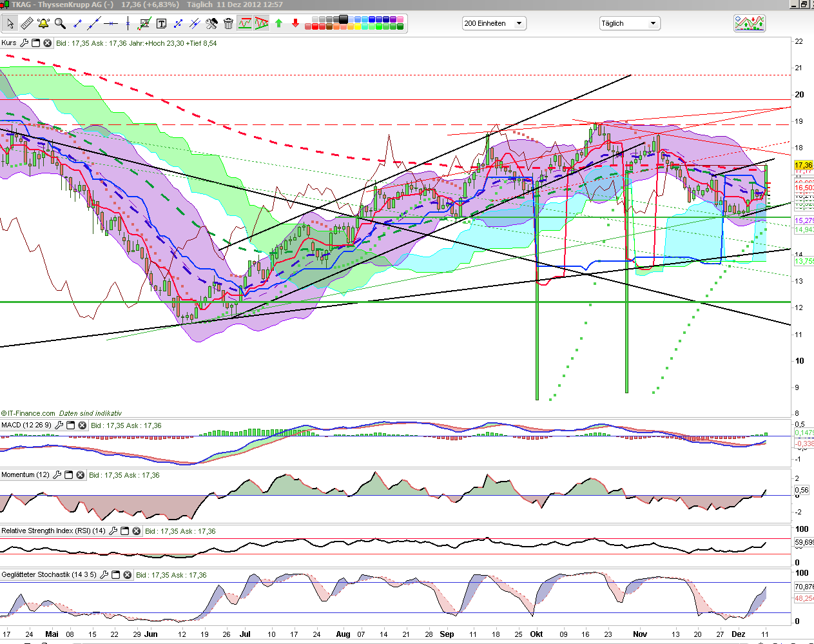Open Kurs panel wrench settings

pos(24,43)
